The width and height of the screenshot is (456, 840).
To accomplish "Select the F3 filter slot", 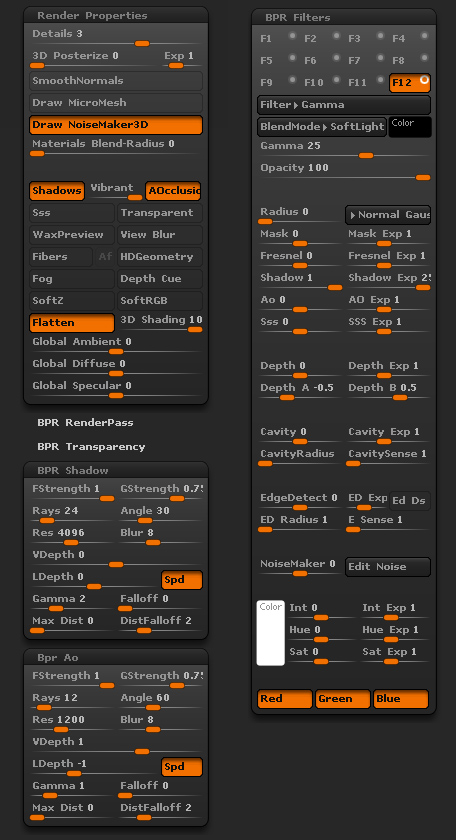I will [x=366, y=39].
